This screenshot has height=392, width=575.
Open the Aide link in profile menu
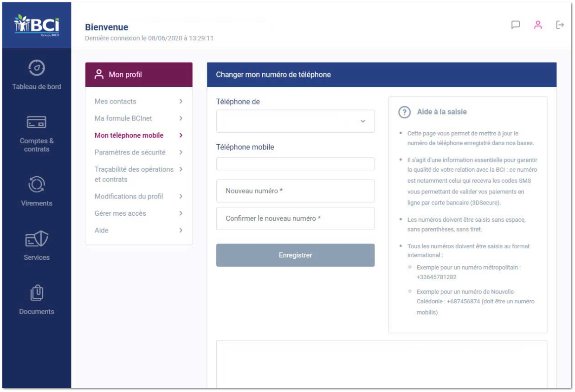pos(102,230)
